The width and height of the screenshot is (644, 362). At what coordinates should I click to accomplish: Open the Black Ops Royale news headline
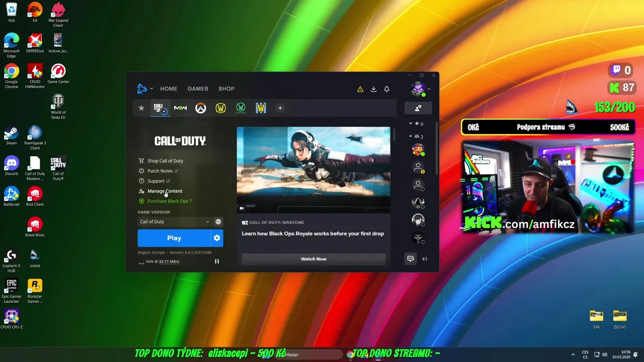312,234
